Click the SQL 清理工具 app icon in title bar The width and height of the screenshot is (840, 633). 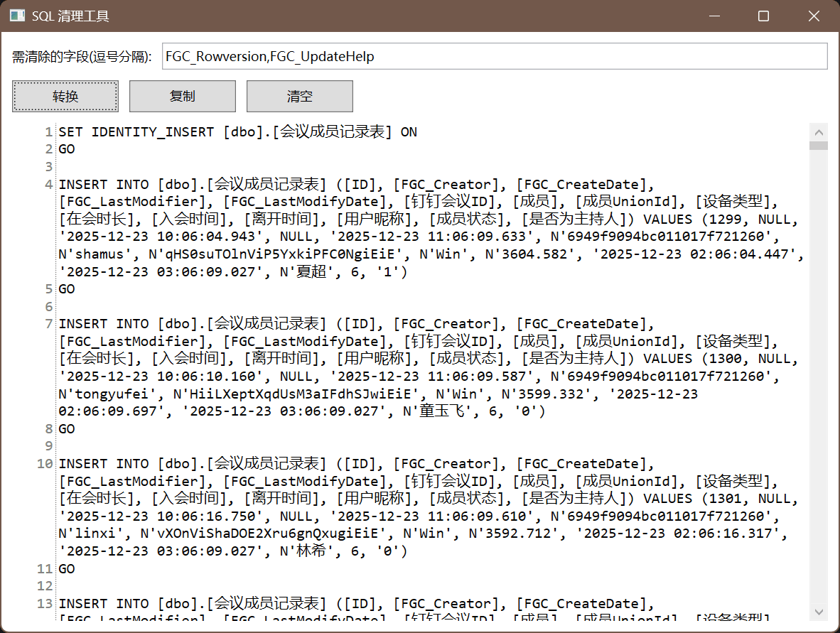17,16
